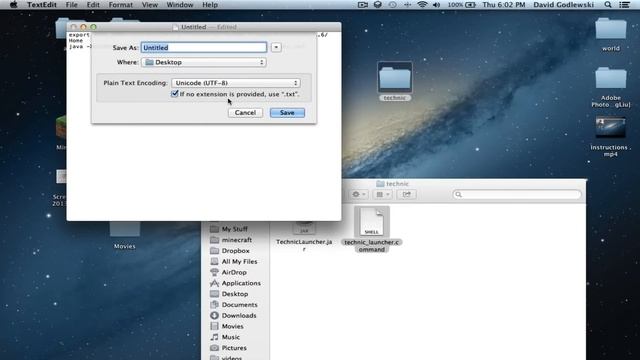Open Dropbox in Finder sidebar

point(235,251)
